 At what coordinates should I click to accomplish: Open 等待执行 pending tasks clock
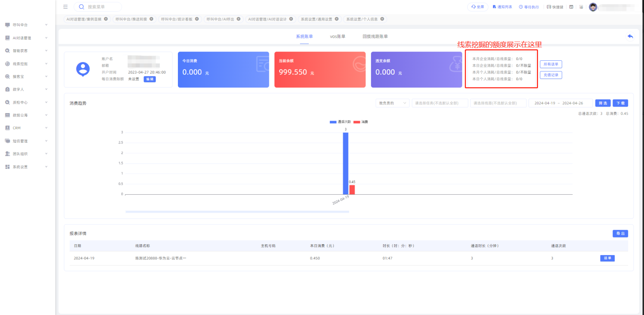[x=529, y=7]
